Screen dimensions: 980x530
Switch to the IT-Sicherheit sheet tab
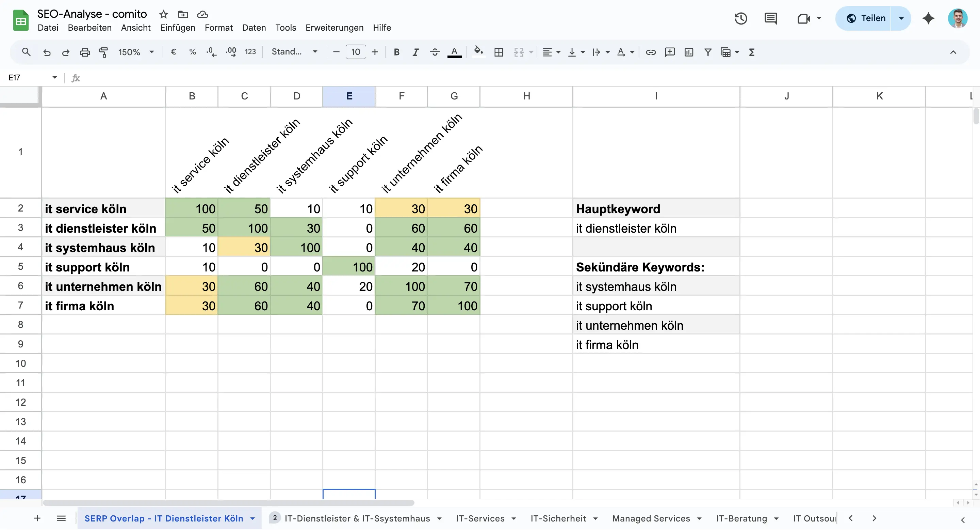[x=558, y=518]
